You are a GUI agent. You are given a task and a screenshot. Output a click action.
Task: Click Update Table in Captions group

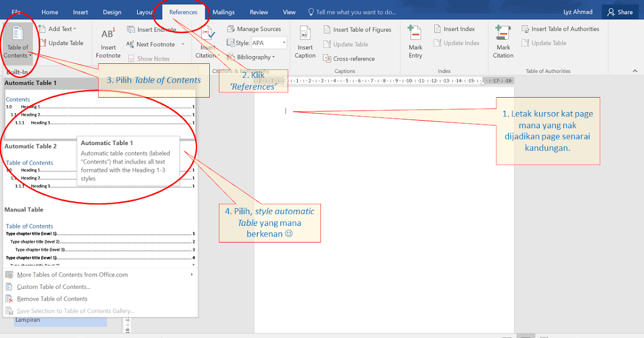click(346, 45)
